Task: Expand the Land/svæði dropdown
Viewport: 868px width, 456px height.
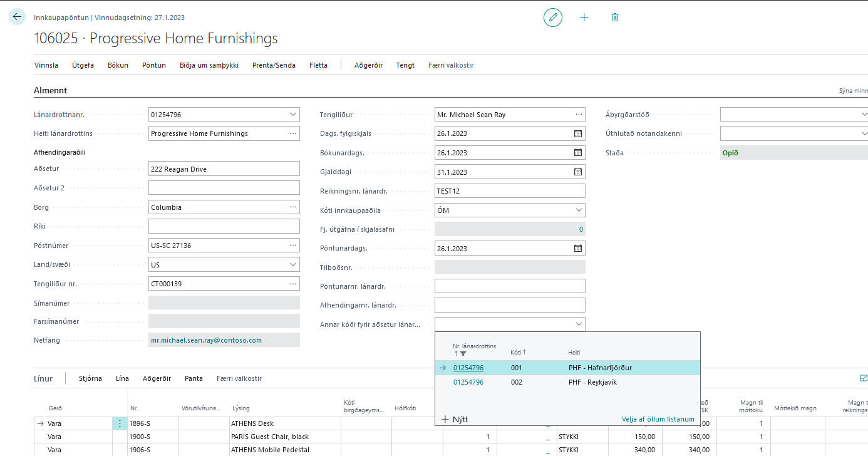Action: pyautogui.click(x=293, y=265)
